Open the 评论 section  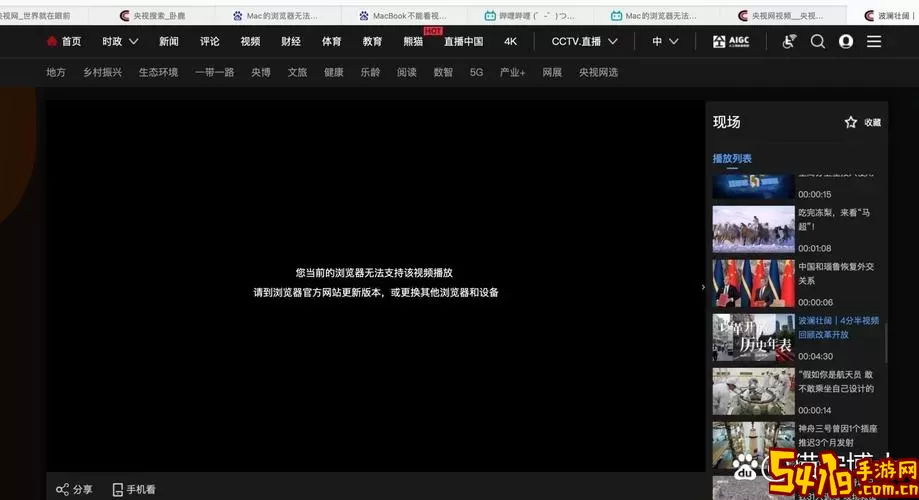coord(209,42)
